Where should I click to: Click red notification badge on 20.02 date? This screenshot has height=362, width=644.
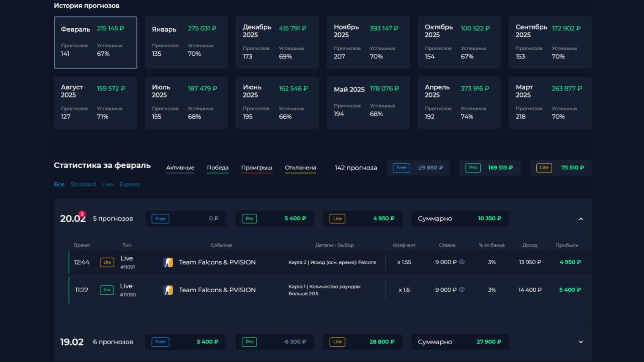[x=82, y=214]
